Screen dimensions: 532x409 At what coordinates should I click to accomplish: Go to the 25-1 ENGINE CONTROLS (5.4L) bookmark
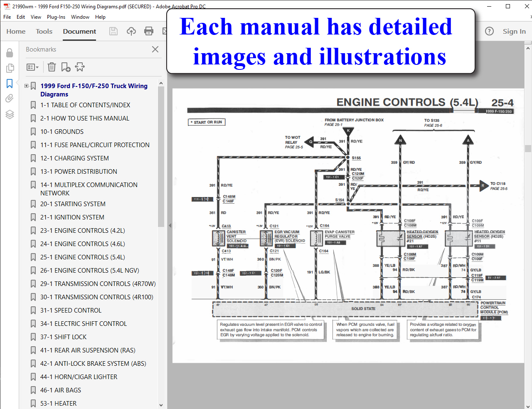tap(82, 257)
